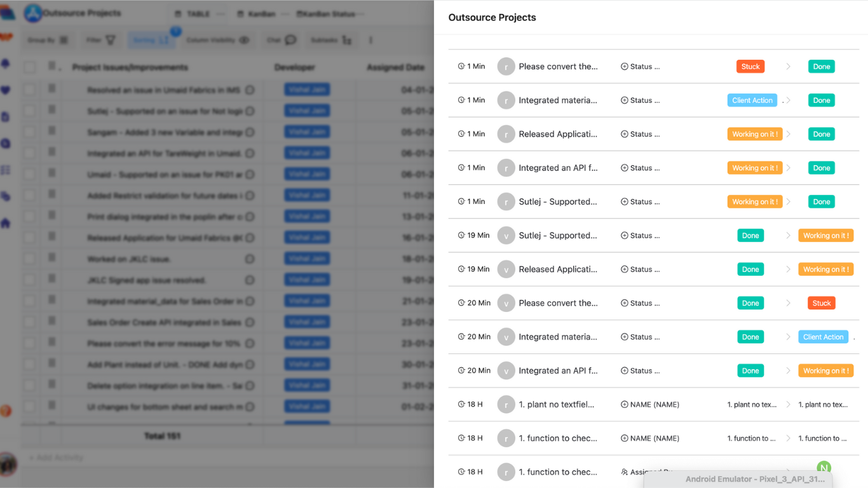Tick checkbox for Worked on JKLC issue row
The height and width of the screenshot is (488, 868).
tap(30, 259)
